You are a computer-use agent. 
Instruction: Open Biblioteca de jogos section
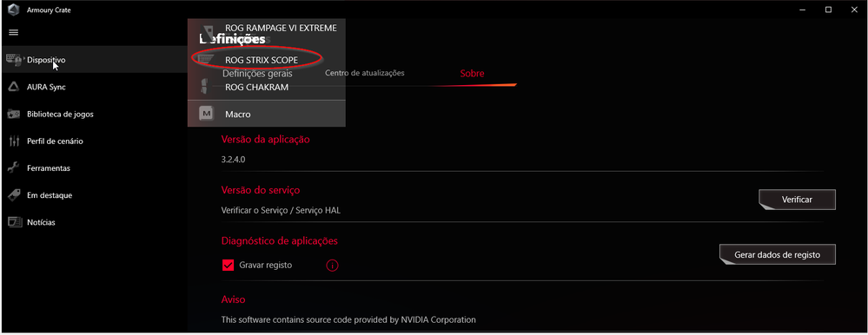pyautogui.click(x=94, y=114)
